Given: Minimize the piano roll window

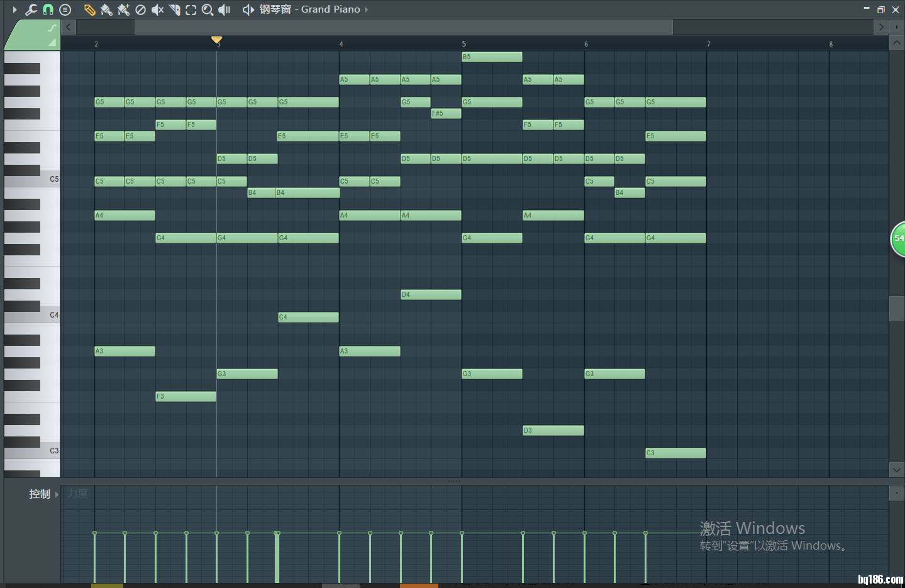Looking at the screenshot, I should (866, 9).
